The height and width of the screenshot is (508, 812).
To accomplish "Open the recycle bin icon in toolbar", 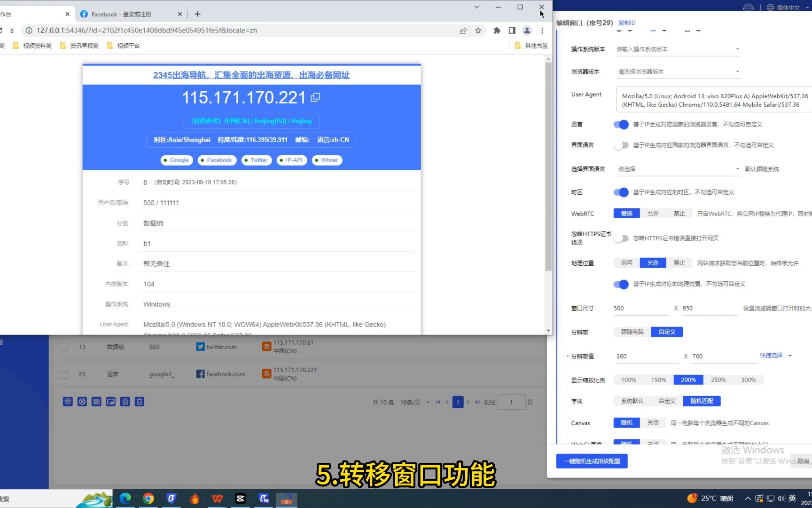I will click(x=125, y=401).
